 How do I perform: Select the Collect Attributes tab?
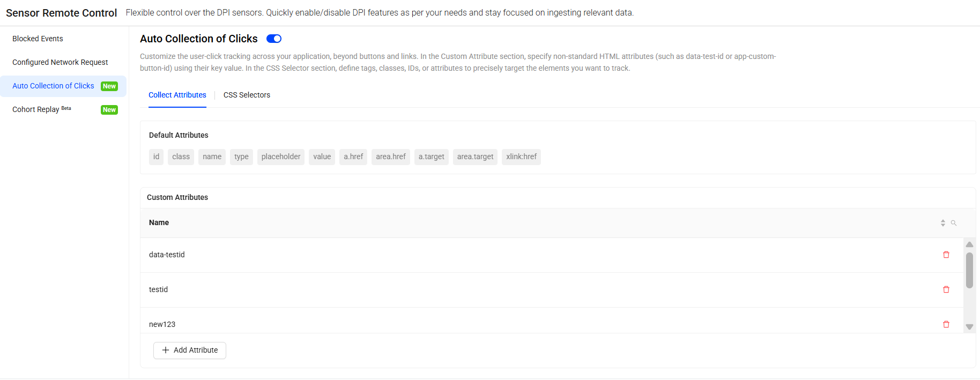click(177, 95)
